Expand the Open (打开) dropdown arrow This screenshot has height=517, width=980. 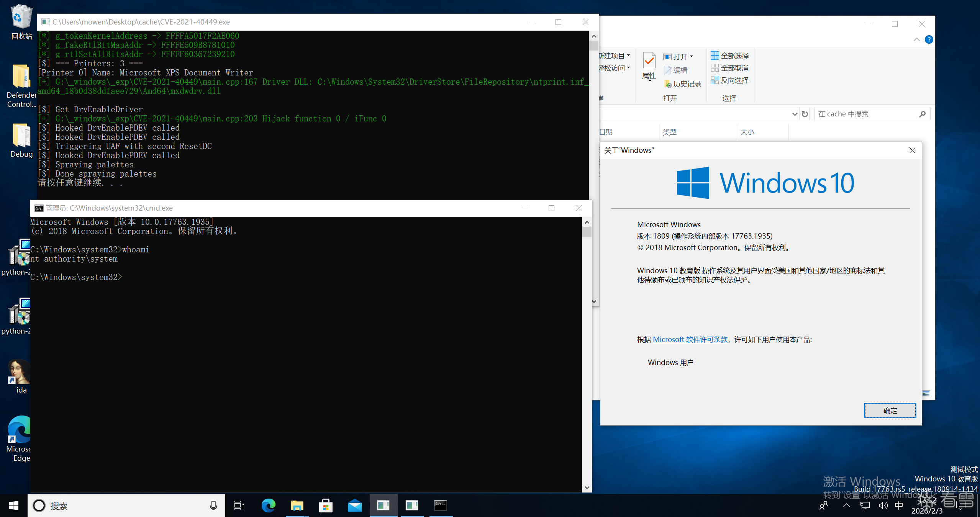pos(692,57)
